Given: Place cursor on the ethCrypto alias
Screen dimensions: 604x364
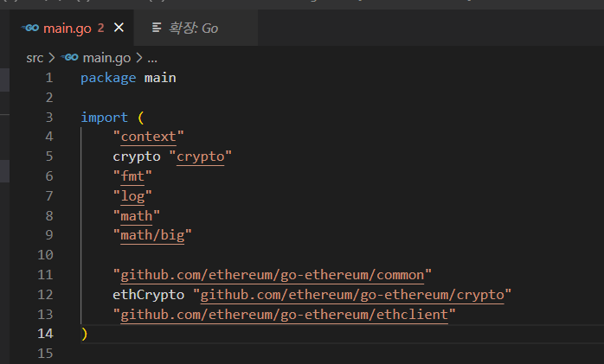Looking at the screenshot, I should point(149,295).
